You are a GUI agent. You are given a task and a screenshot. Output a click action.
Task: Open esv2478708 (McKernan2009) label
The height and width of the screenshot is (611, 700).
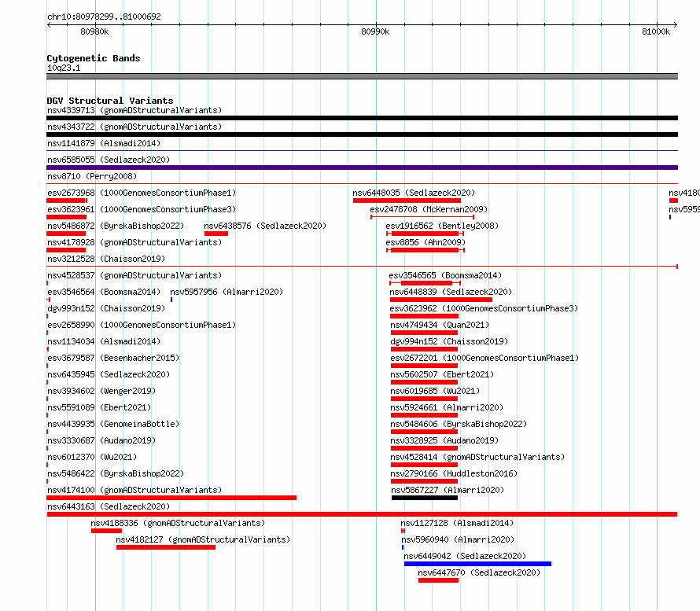[x=429, y=209]
